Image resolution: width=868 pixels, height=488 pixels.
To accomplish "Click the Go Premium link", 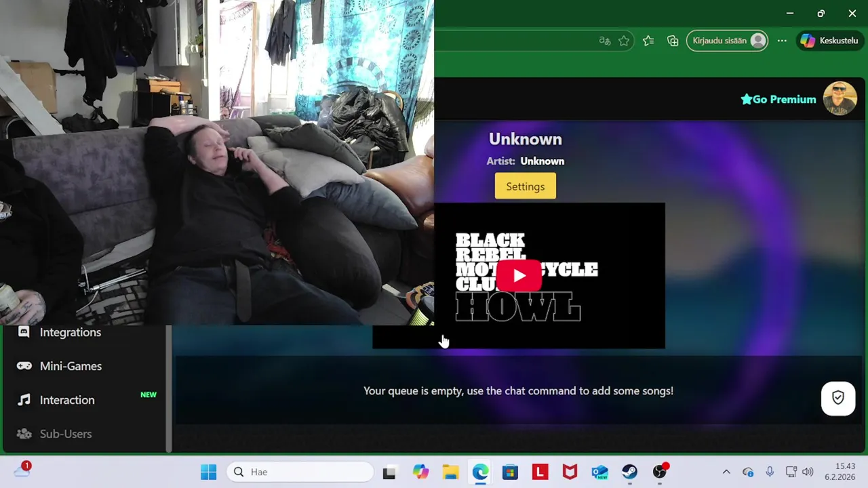I will (778, 100).
